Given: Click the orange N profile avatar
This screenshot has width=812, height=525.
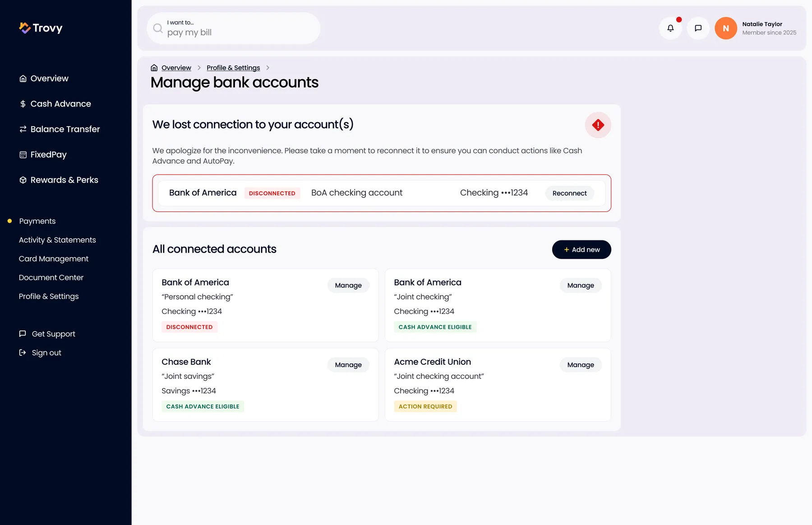Looking at the screenshot, I should [x=726, y=28].
